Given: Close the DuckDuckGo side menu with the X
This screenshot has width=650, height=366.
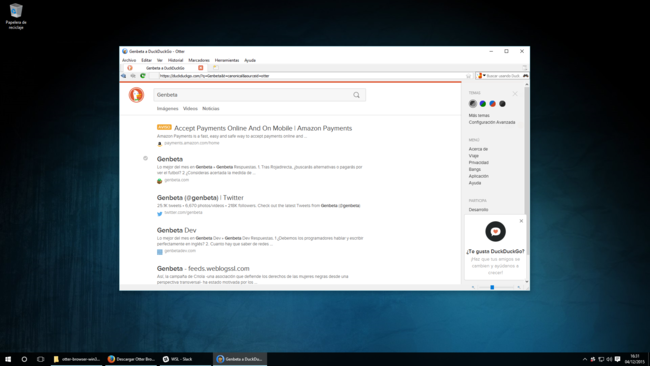Looking at the screenshot, I should coord(515,94).
